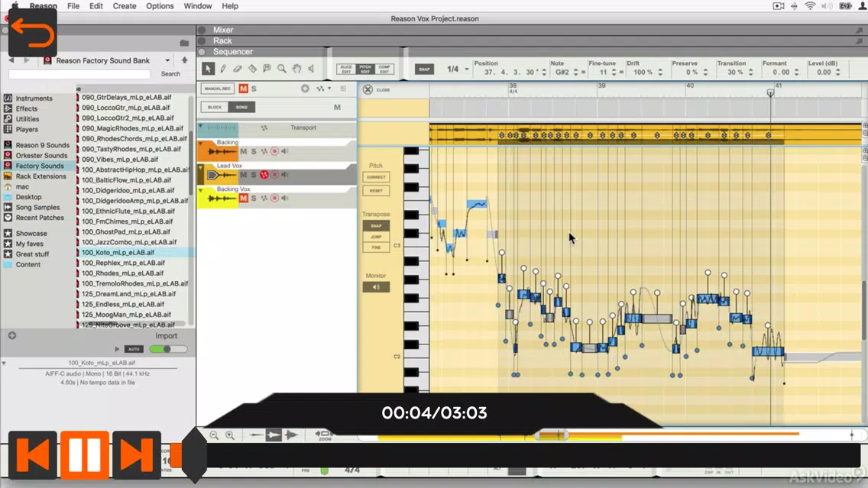Open the Edit menu

[x=96, y=6]
